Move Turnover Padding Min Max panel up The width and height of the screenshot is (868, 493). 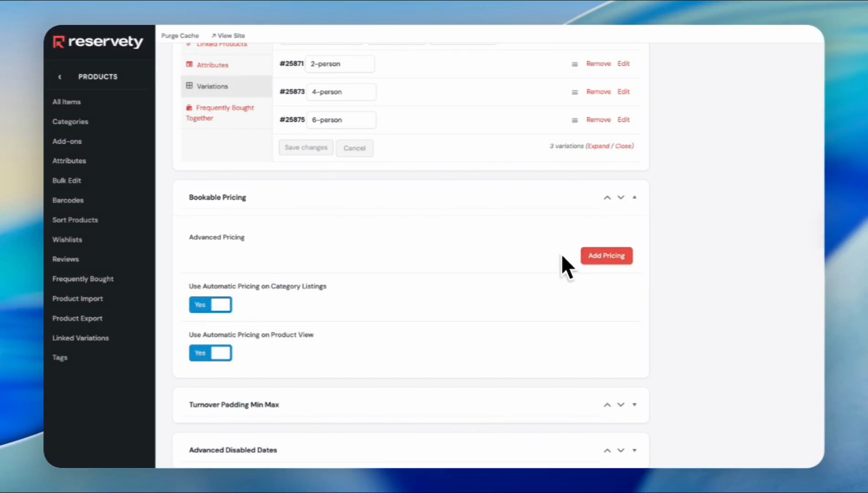[x=607, y=405]
